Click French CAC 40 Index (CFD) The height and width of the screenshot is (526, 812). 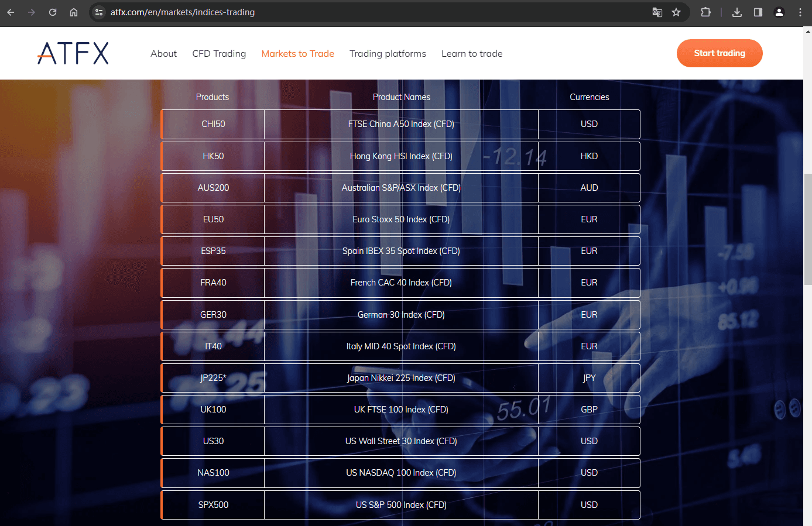pyautogui.click(x=401, y=283)
